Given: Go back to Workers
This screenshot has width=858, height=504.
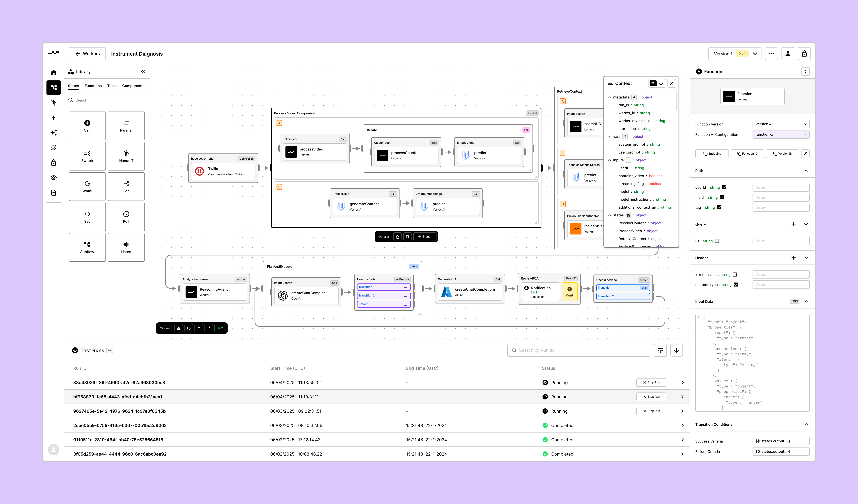Looking at the screenshot, I should point(87,54).
